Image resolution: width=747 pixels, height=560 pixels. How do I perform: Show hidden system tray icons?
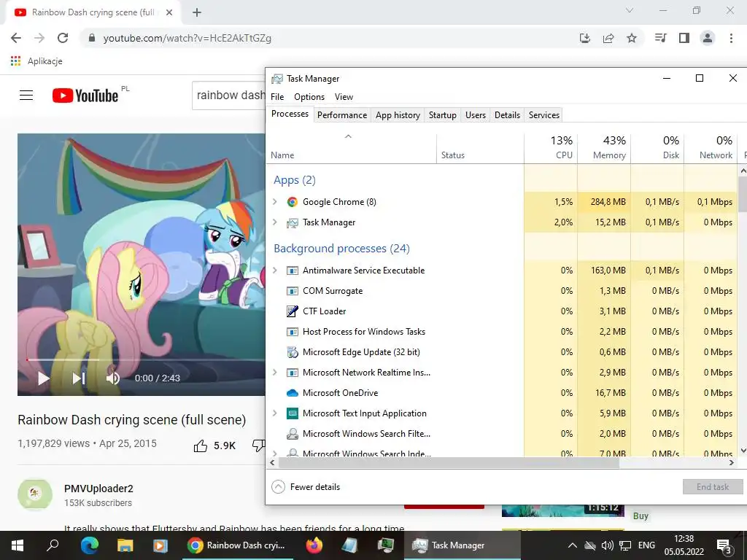pos(573,545)
